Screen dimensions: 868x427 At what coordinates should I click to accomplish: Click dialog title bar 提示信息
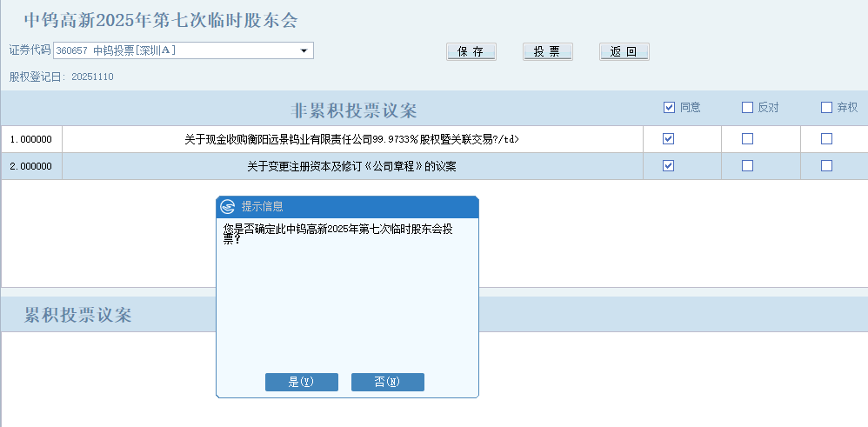(x=347, y=207)
